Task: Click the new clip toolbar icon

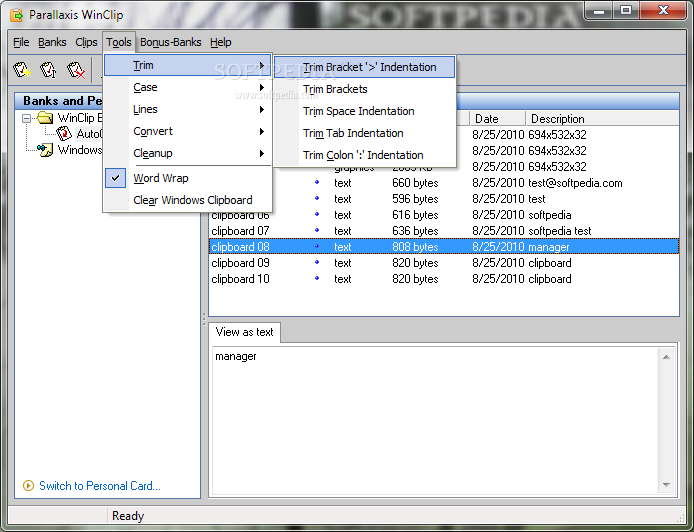Action: pyautogui.click(x=22, y=70)
